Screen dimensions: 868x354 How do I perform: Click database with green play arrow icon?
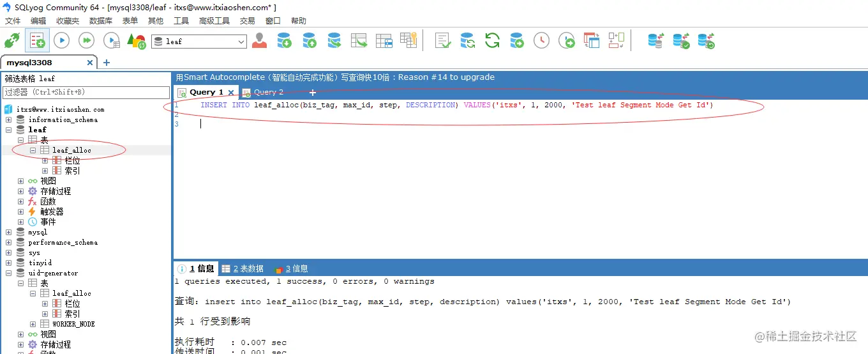tap(517, 41)
